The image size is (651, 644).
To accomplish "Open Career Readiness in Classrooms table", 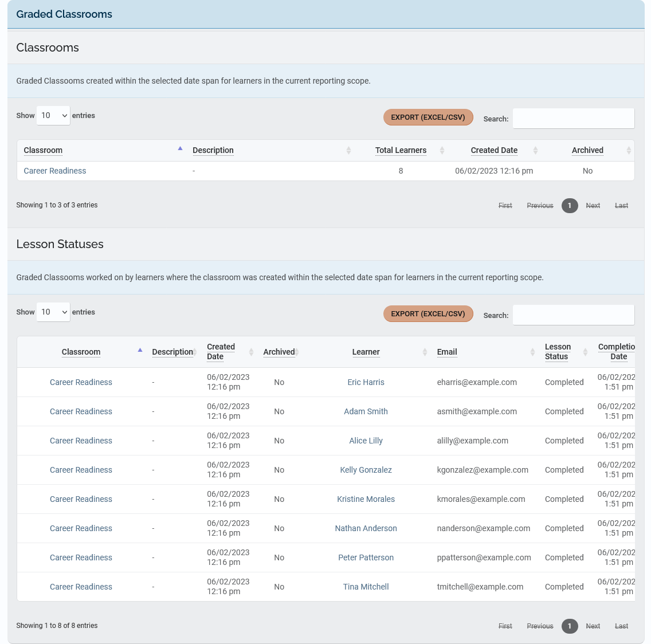I will click(x=55, y=171).
